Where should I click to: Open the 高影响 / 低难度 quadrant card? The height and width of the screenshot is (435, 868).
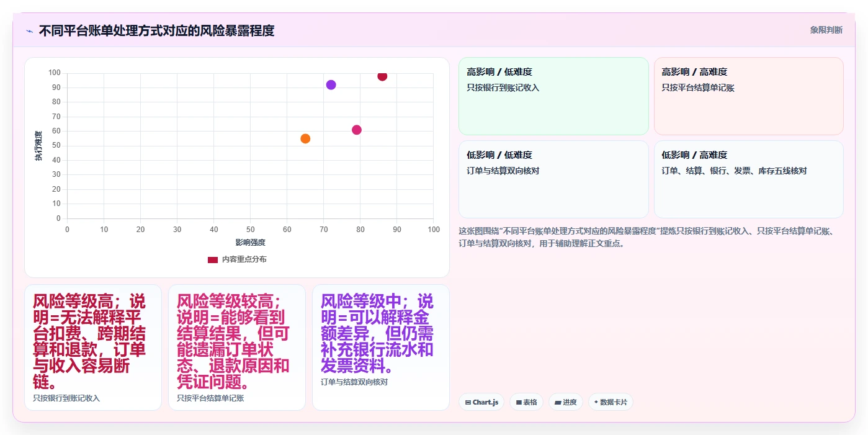[553, 96]
